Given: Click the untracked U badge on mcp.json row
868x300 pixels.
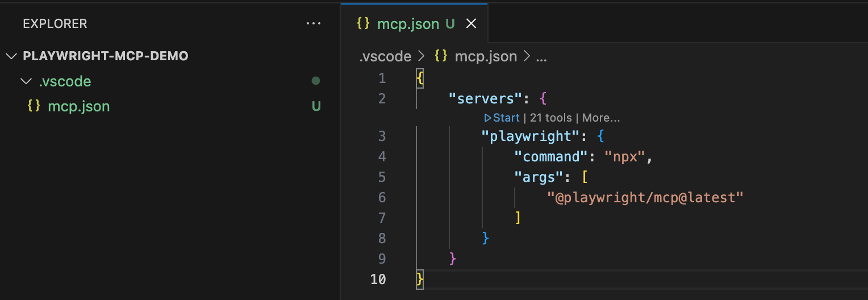Looking at the screenshot, I should [316, 106].
